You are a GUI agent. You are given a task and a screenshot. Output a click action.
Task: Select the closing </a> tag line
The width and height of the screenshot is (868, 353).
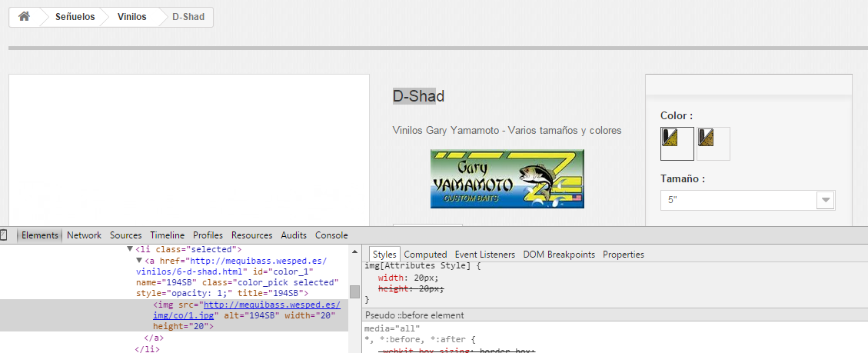click(x=154, y=338)
